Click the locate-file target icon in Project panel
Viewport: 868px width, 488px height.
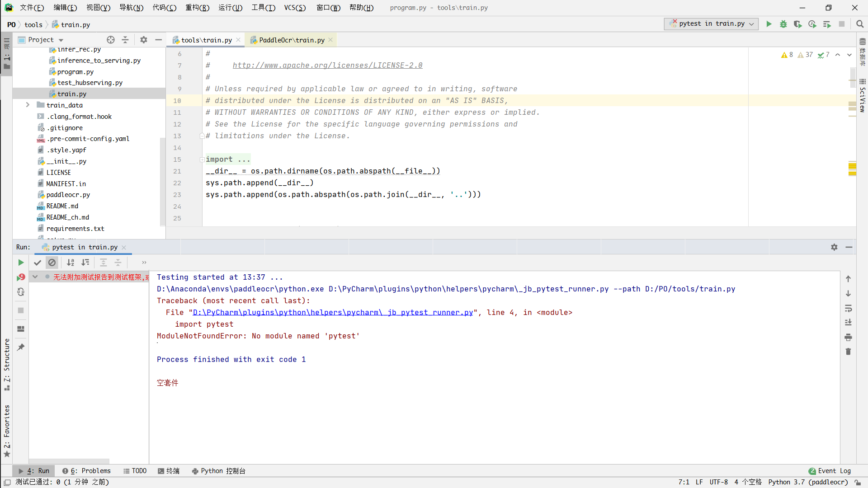pos(111,40)
